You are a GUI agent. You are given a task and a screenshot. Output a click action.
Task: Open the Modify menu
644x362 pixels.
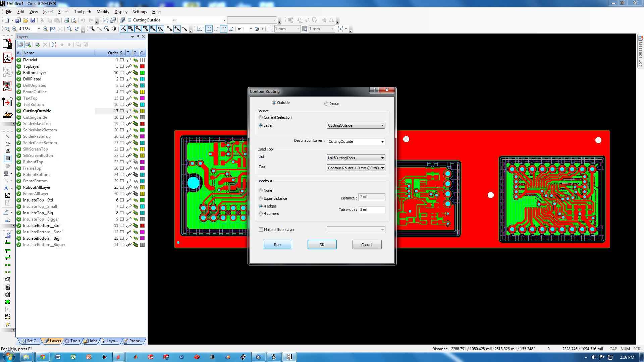click(x=103, y=11)
